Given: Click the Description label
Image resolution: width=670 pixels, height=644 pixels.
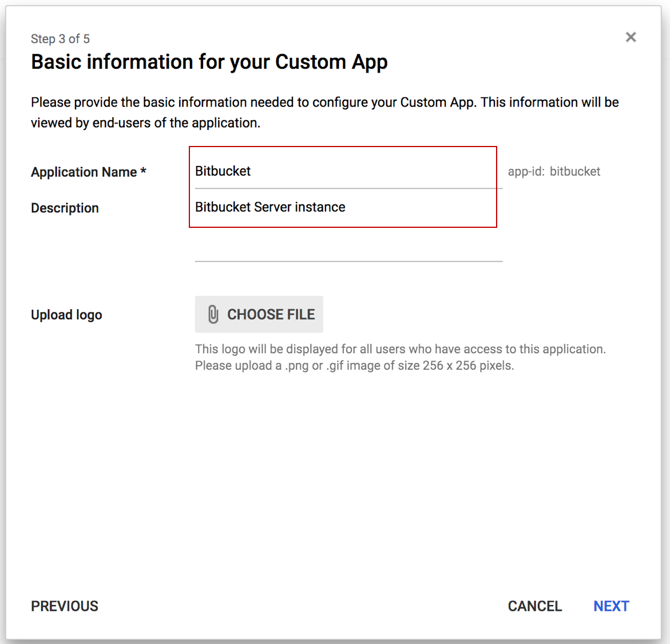Looking at the screenshot, I should point(65,208).
